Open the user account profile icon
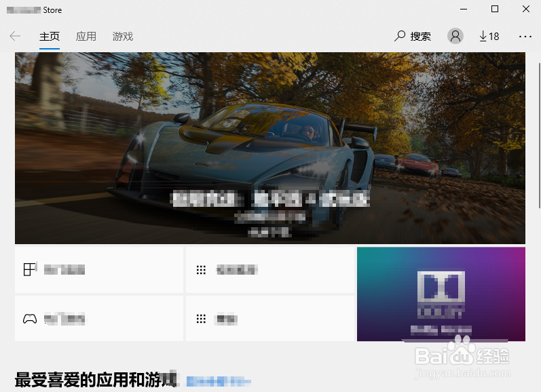541x392 pixels. tap(455, 36)
